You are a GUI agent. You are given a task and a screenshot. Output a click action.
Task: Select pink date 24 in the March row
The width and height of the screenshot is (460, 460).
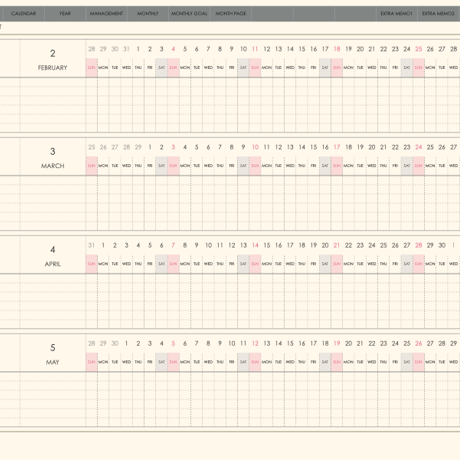tap(419, 147)
